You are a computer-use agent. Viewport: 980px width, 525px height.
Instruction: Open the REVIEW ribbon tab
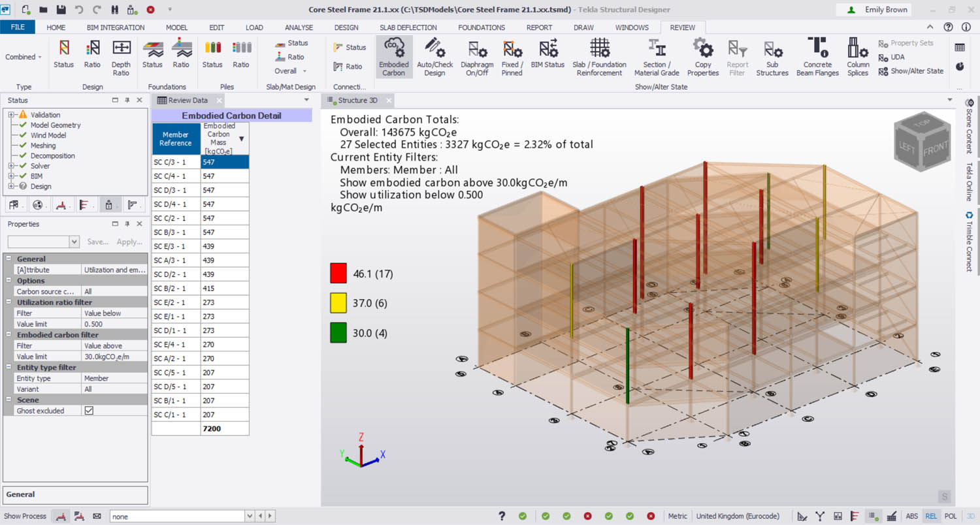click(x=683, y=27)
